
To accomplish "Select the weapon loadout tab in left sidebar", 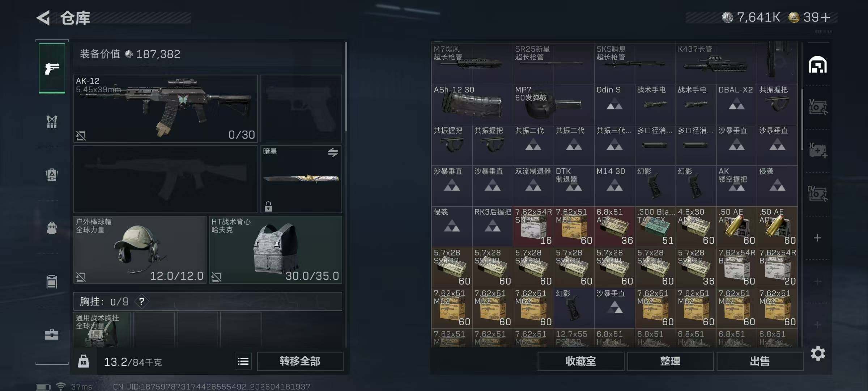I will pos(52,68).
